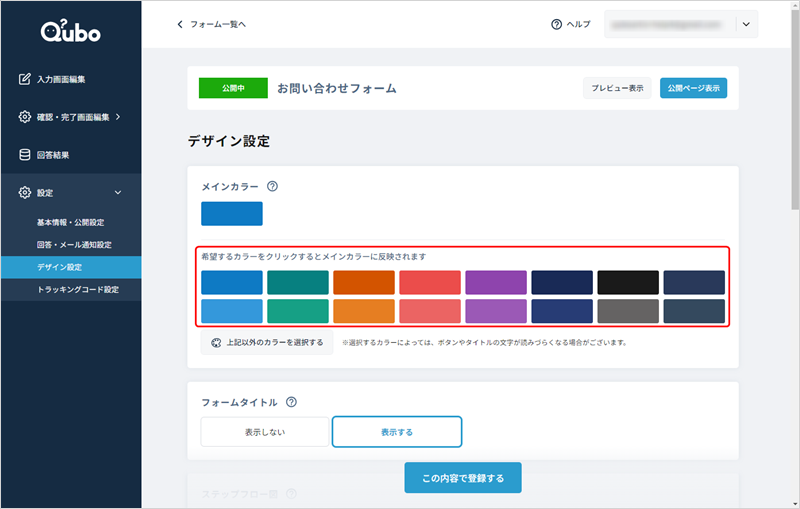The height and width of the screenshot is (509, 800).
Task: Click the プレビュー表示 button
Action: pyautogui.click(x=617, y=88)
